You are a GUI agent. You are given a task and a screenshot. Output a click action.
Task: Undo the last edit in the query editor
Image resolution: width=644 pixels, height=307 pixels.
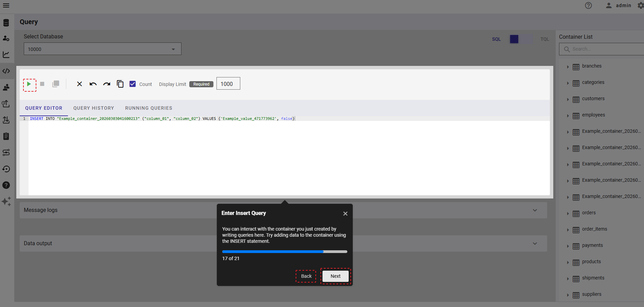93,84
